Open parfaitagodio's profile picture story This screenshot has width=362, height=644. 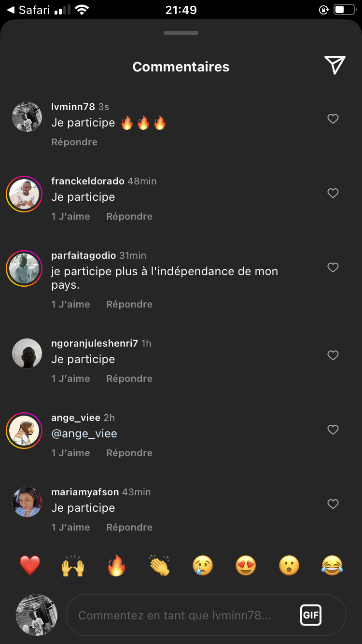24,268
